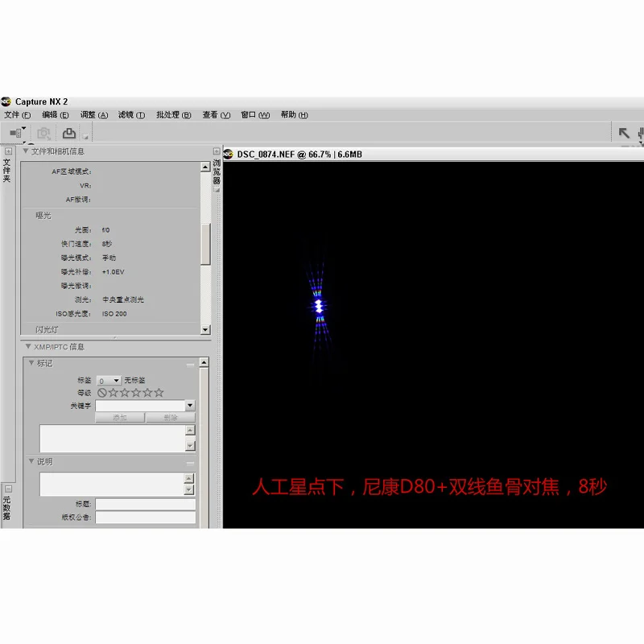Collapse the 文件和相机信息 section

click(x=26, y=151)
